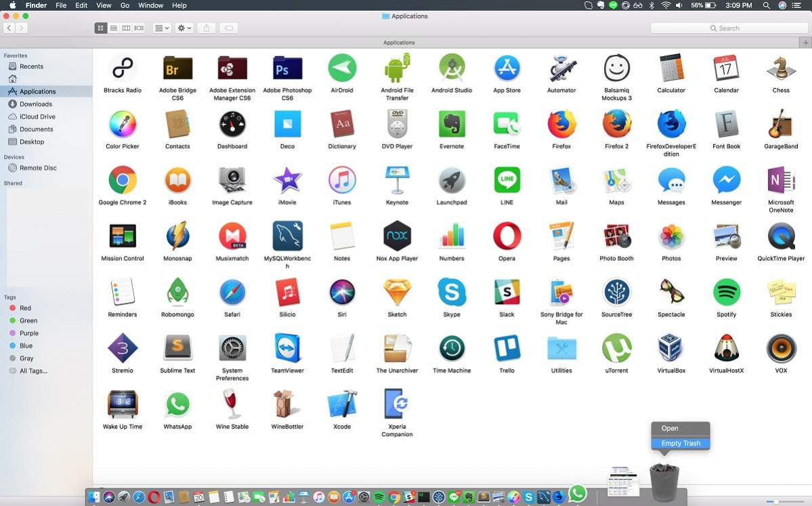Click the toolbar Share button

[x=207, y=28]
